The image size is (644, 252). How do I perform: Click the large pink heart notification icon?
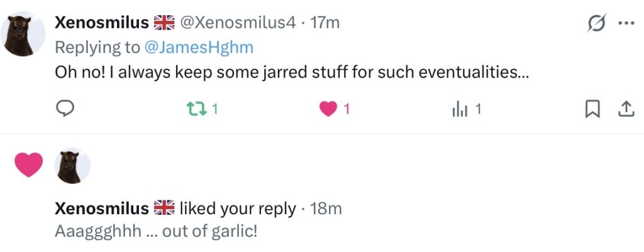29,164
